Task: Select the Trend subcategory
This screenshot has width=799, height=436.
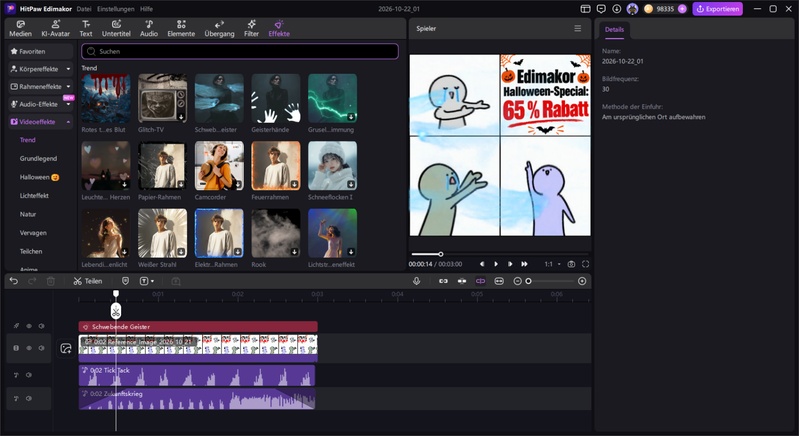Action: pos(28,140)
